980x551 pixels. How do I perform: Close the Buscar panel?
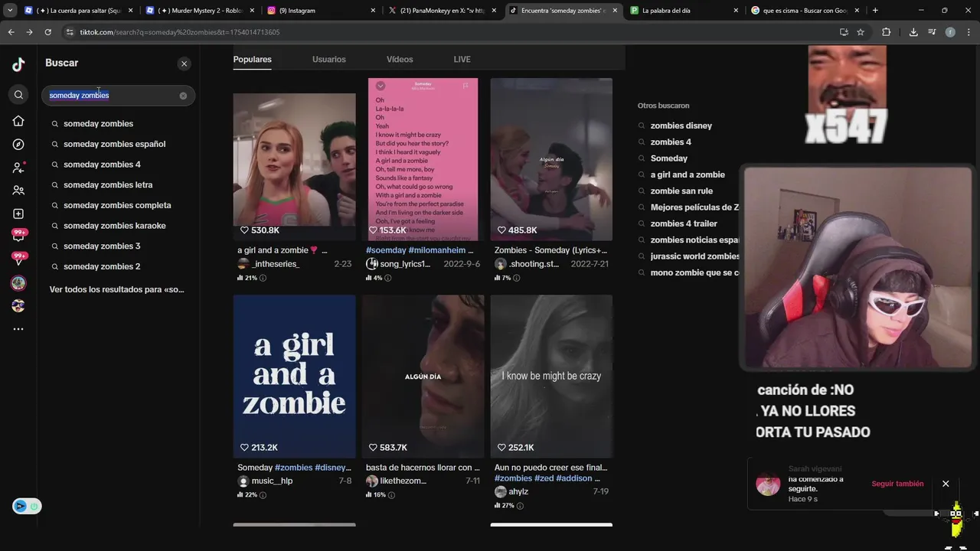(184, 64)
